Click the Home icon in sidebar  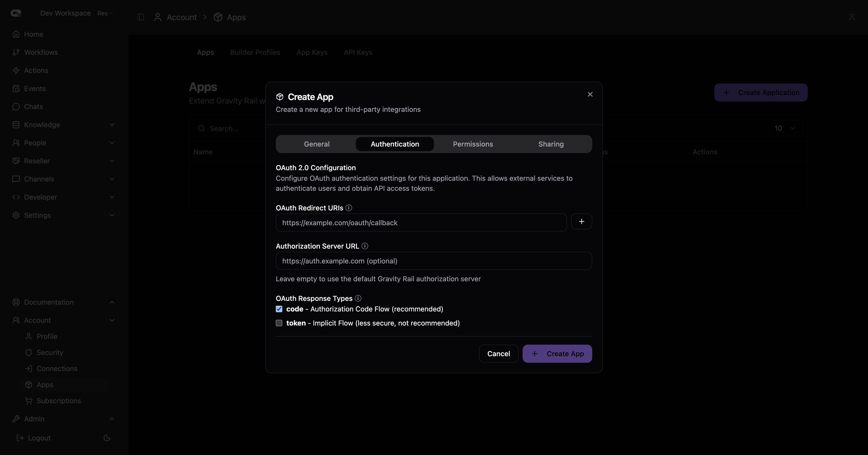point(16,34)
